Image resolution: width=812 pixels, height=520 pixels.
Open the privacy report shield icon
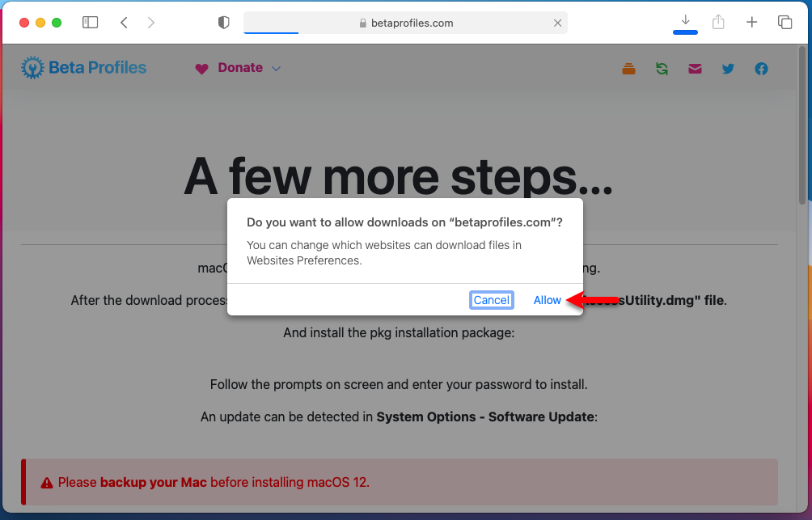coord(223,23)
